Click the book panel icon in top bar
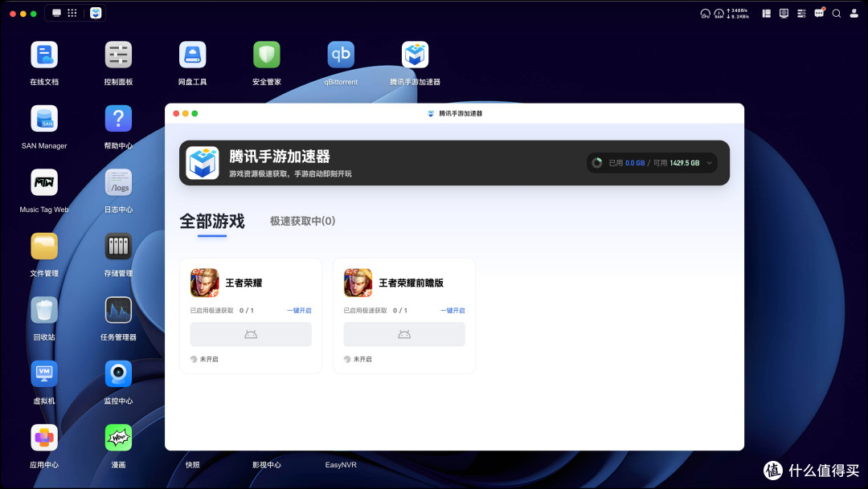Image resolution: width=868 pixels, height=489 pixels. [x=767, y=14]
